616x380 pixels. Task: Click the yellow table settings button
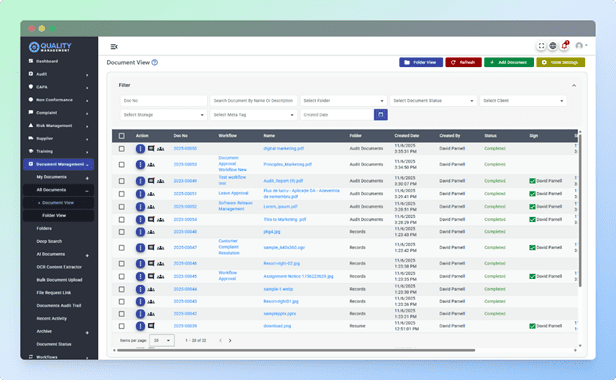pyautogui.click(x=561, y=62)
